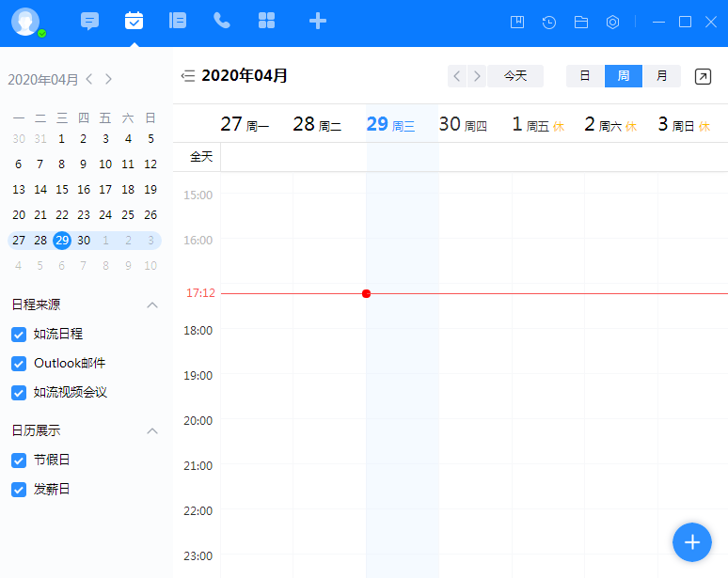Close the application window
This screenshot has width=728, height=578.
pyautogui.click(x=711, y=22)
